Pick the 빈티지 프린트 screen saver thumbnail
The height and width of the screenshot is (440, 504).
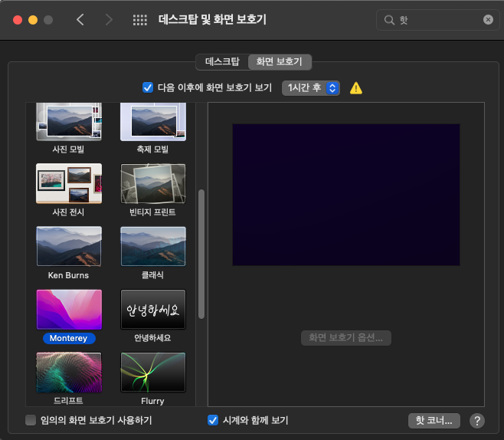[153, 183]
